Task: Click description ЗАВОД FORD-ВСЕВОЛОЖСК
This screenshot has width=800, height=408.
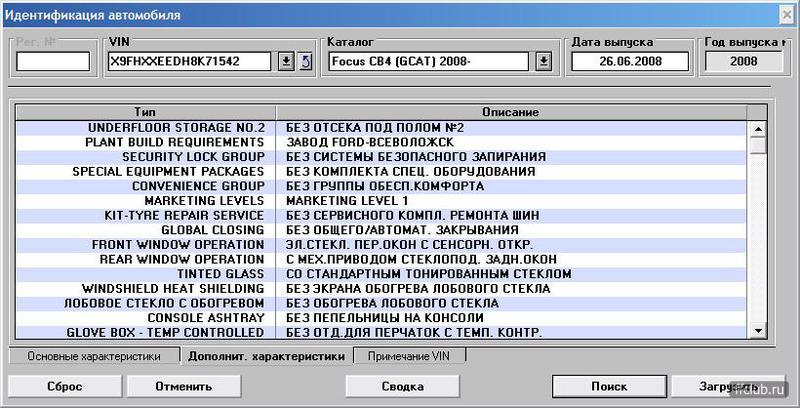Action: pos(369,142)
